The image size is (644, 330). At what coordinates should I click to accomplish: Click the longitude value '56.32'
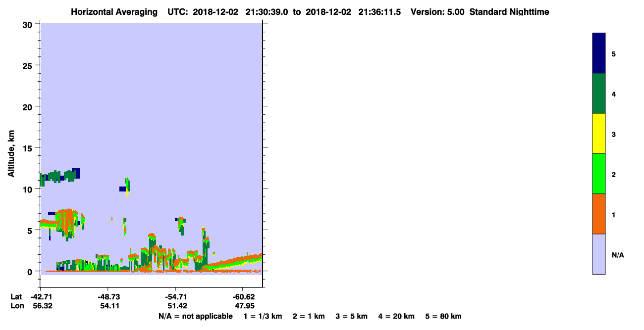click(x=43, y=306)
